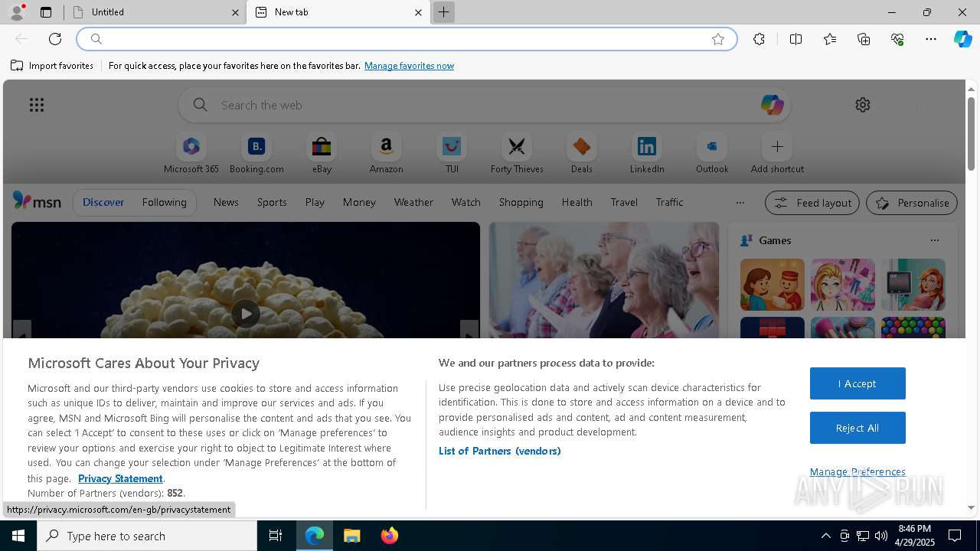Open Booking.com shortcut
The width and height of the screenshot is (980, 551).
click(256, 154)
